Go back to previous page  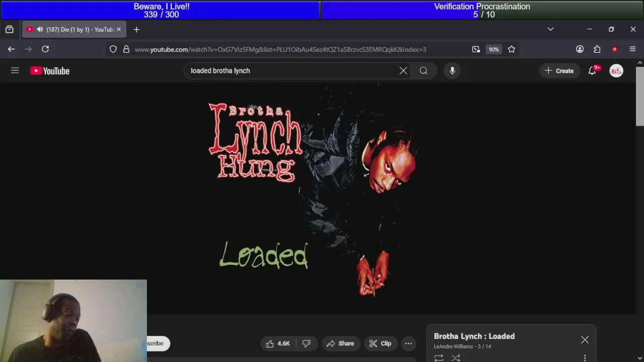[11, 49]
